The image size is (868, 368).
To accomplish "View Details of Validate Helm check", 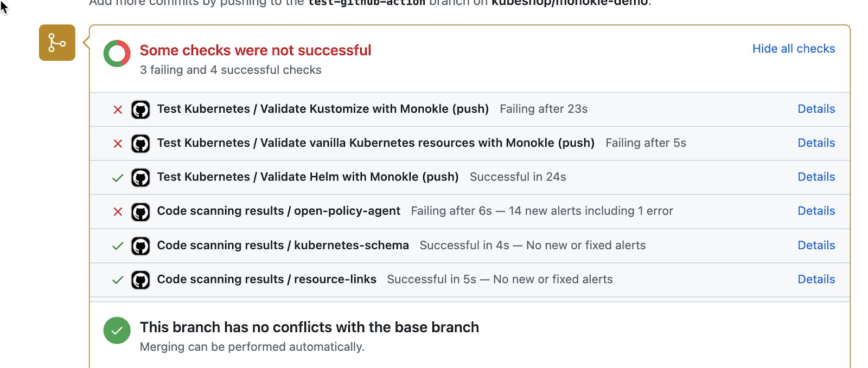I will pos(816,177).
